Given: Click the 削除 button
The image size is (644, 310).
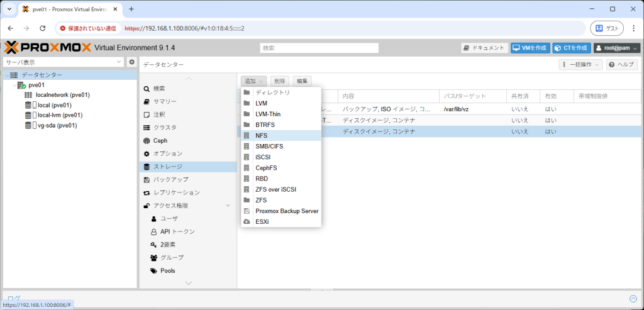Looking at the screenshot, I should point(280,81).
